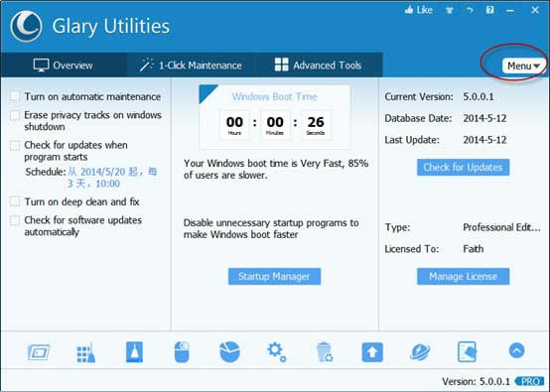Open the planet browser assistant icon
The width and height of the screenshot is (550, 392).
click(x=420, y=351)
